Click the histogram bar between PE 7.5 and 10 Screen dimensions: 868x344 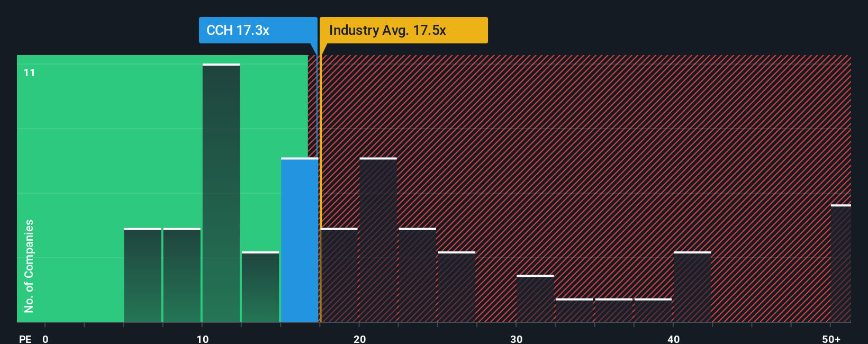182,275
